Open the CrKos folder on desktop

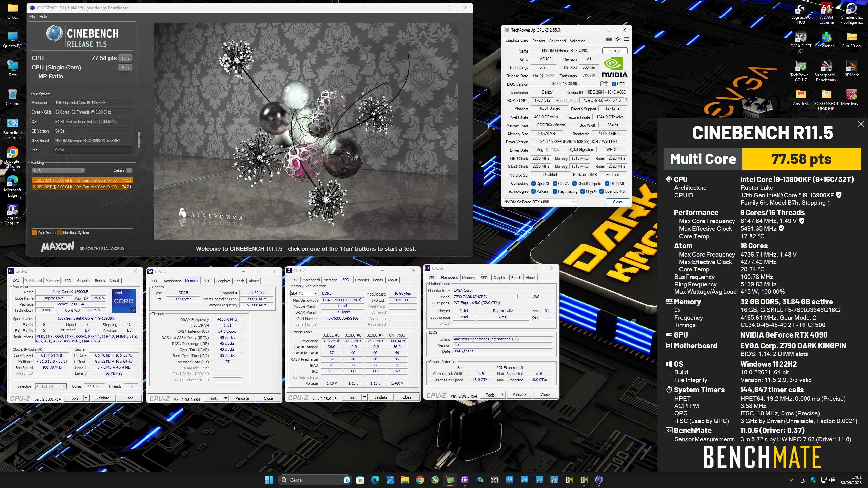click(13, 11)
